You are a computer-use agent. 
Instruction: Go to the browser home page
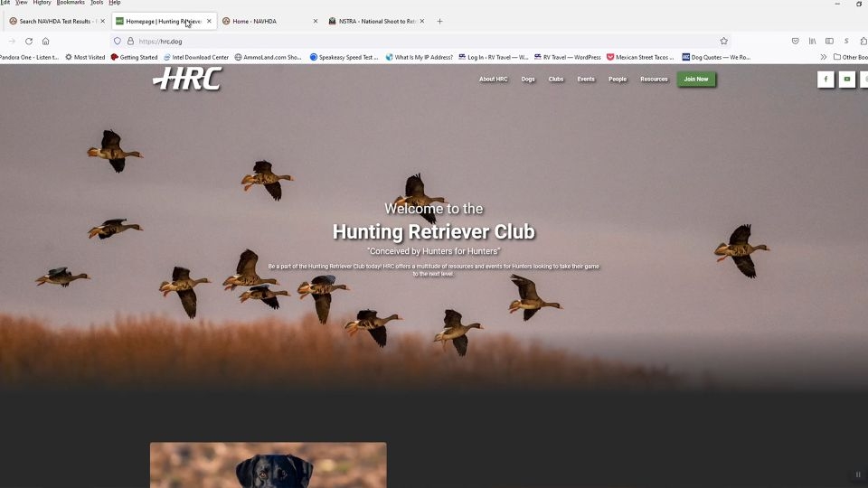tap(46, 41)
